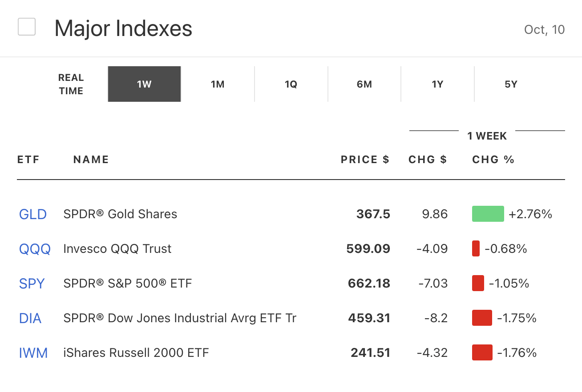Select the 1M timeframe tab
The height and width of the screenshot is (392, 582).
pos(218,84)
